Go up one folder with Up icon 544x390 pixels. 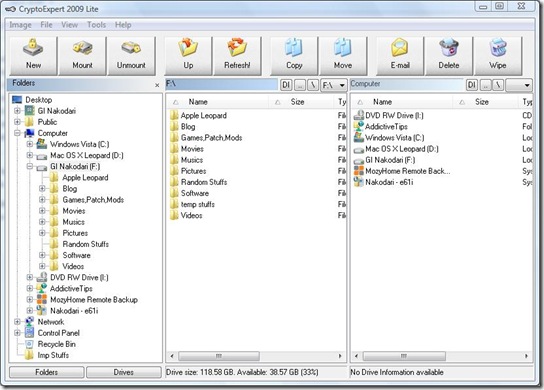coord(188,48)
